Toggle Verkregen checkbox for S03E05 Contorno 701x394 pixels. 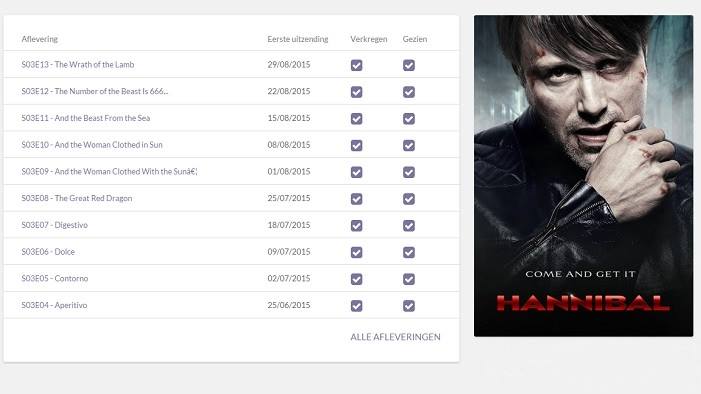coord(356,279)
